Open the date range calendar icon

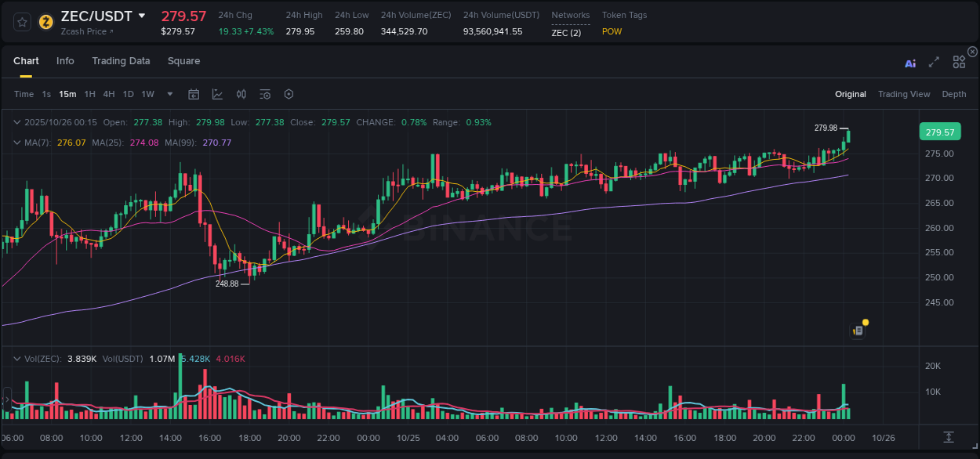[194, 94]
